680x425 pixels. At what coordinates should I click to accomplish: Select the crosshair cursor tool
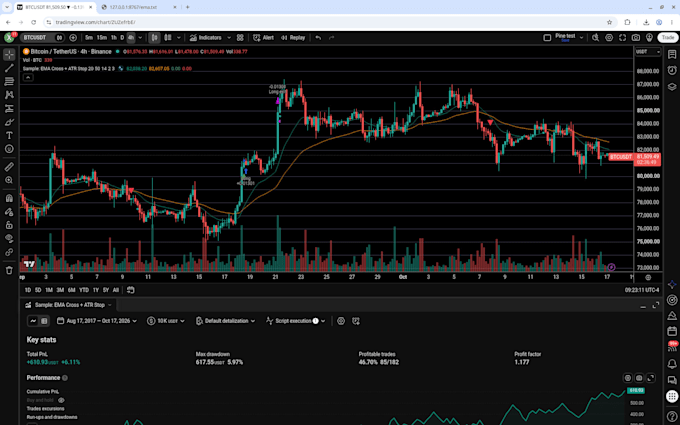[x=9, y=55]
